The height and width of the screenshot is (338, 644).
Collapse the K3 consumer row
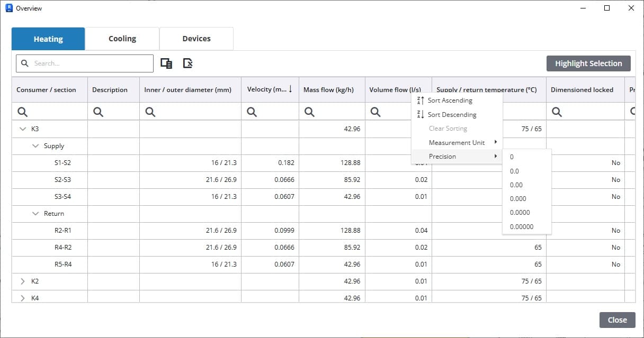pos(23,129)
